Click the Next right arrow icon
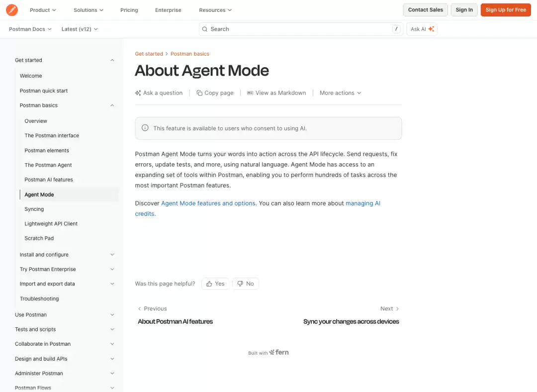The height and width of the screenshot is (392, 537). (x=397, y=309)
